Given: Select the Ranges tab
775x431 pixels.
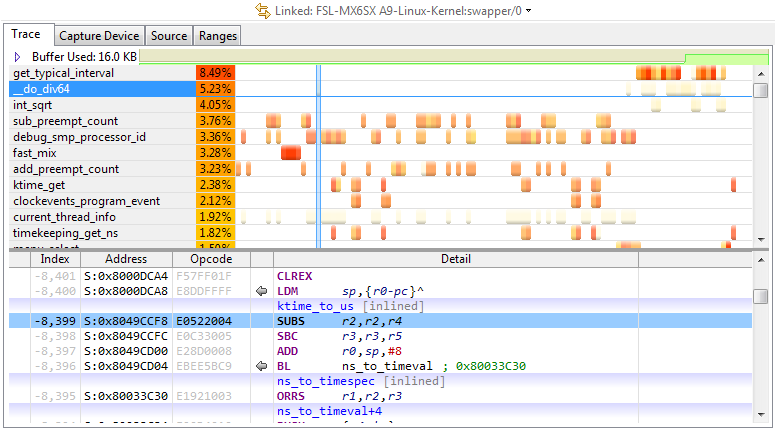Looking at the screenshot, I should click(218, 36).
